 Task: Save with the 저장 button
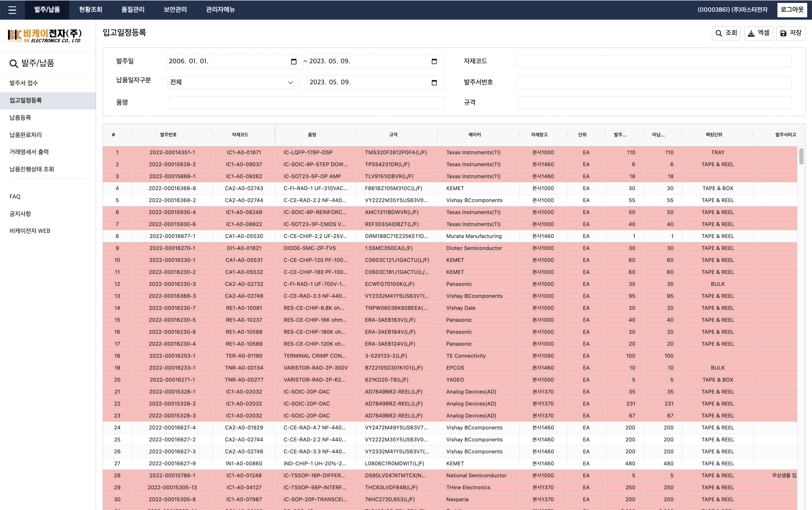tap(790, 33)
